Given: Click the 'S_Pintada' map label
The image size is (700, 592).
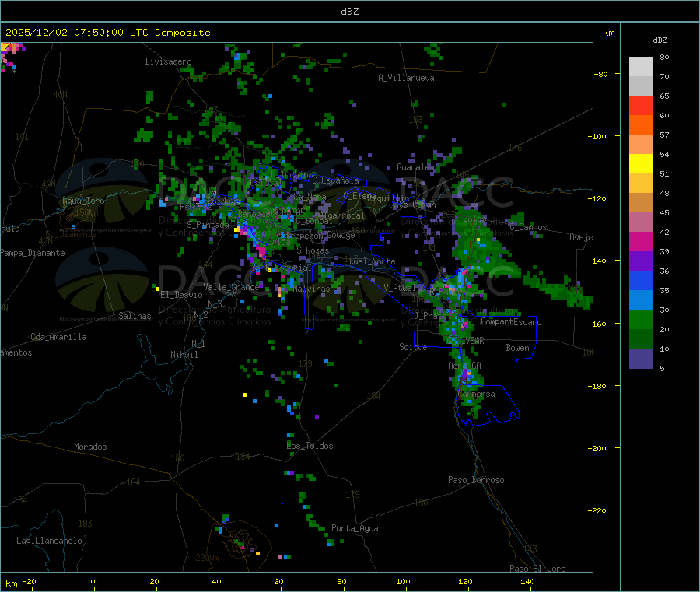Looking at the screenshot, I should coord(208,225).
